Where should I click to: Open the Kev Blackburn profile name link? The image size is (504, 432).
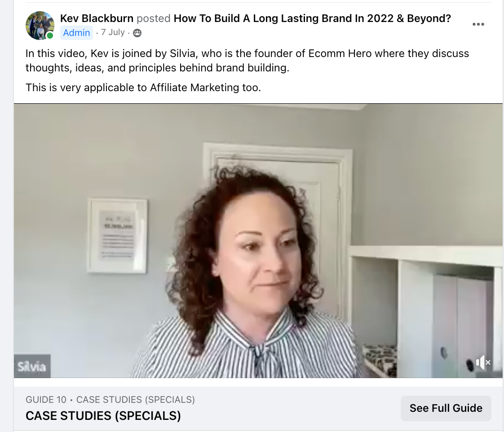coord(97,18)
